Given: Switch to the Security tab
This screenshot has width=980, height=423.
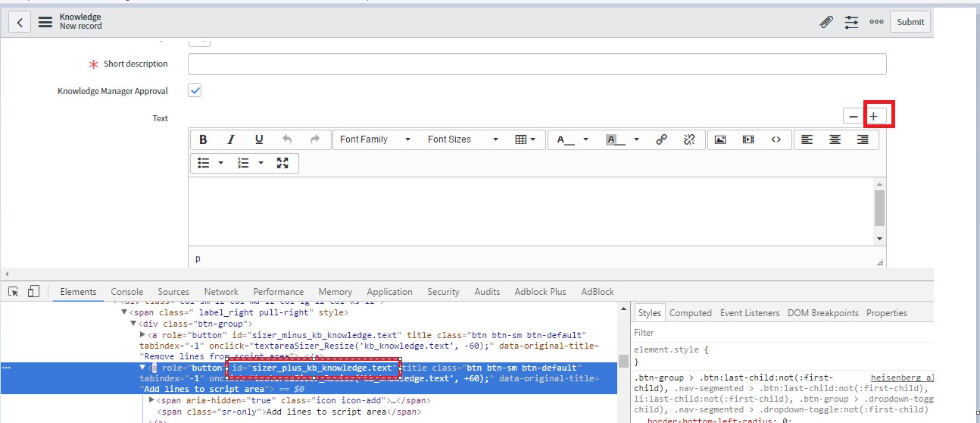Looking at the screenshot, I should pyautogui.click(x=443, y=292).
